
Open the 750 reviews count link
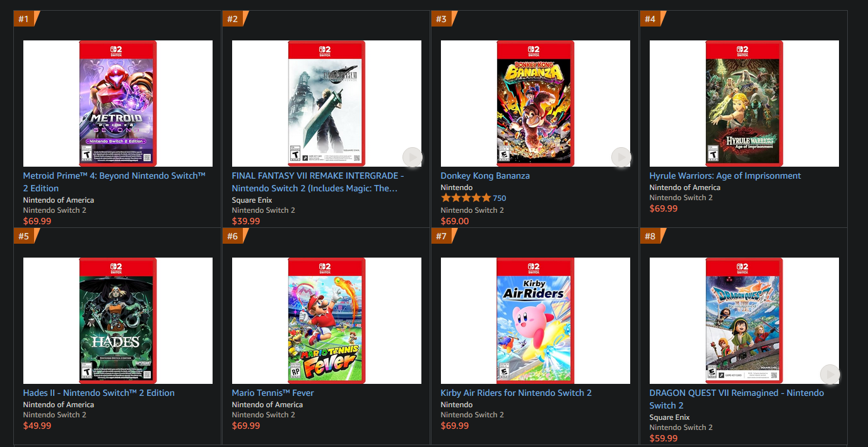pos(500,198)
